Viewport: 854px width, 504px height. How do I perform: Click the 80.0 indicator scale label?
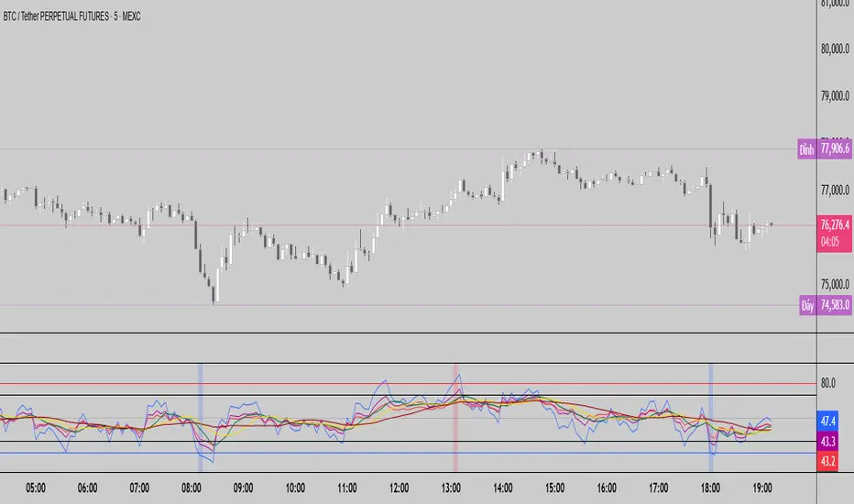(827, 383)
